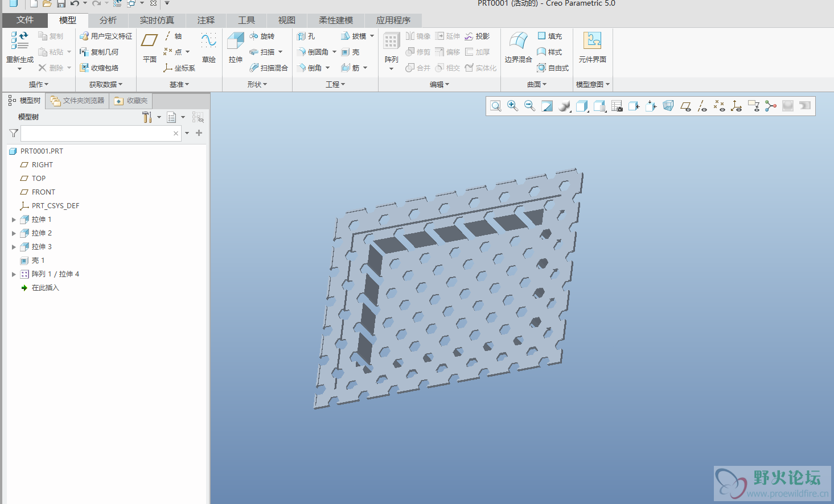The width and height of the screenshot is (834, 504).
Task: Click the model tree filter search field
Action: (101, 133)
